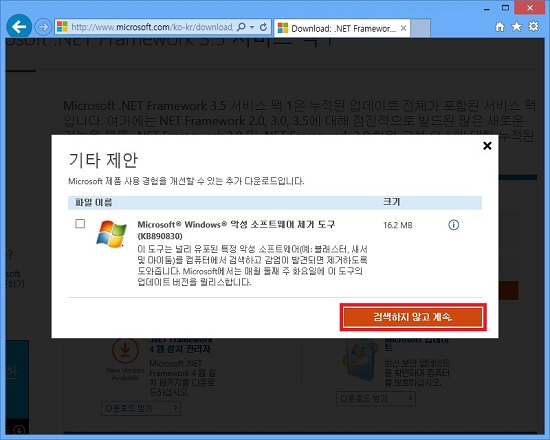Click the 악성 소프트웨어 제거 도구 (KB890830) title
The image size is (550, 440).
tap(236, 229)
